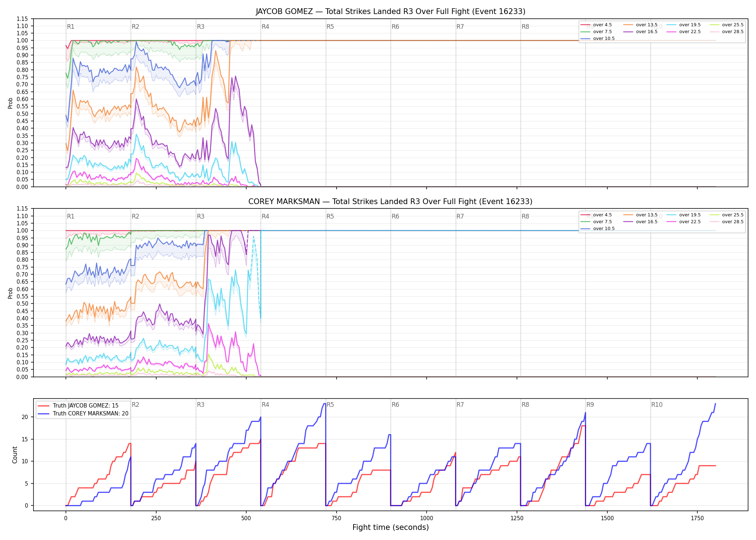
Task: Click the R9 round label in Count chart
Action: [x=590, y=405]
